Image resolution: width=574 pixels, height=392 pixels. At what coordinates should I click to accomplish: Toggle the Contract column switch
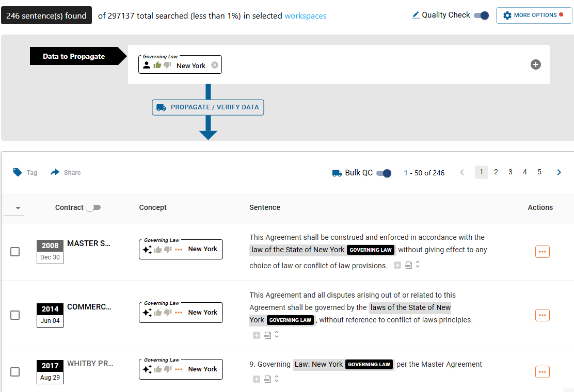click(93, 207)
